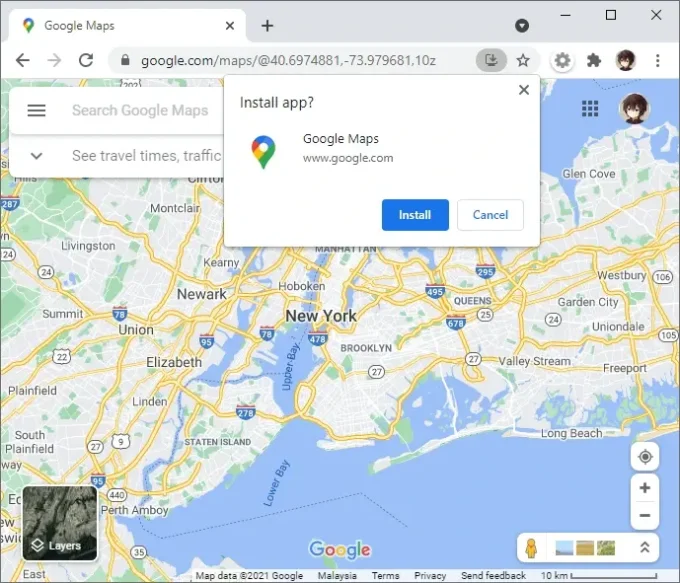Click the show your location button
The width and height of the screenshot is (680, 583).
[645, 457]
